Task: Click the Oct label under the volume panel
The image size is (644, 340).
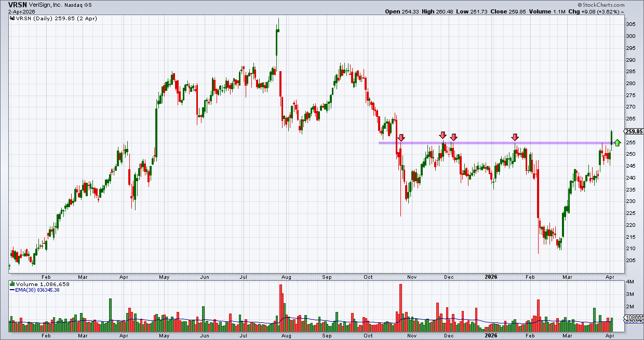Action: (369, 336)
